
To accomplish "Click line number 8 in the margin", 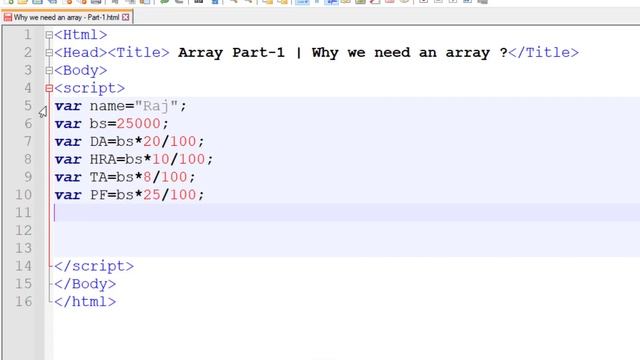I will pos(27,159).
